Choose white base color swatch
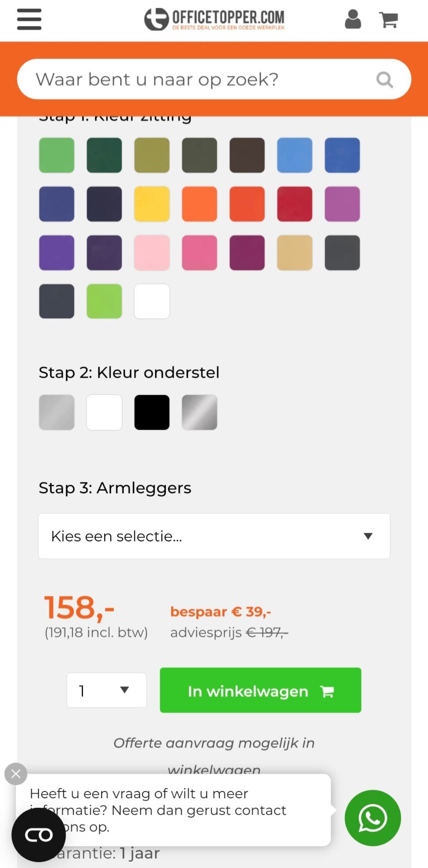428x868 pixels. (x=104, y=412)
